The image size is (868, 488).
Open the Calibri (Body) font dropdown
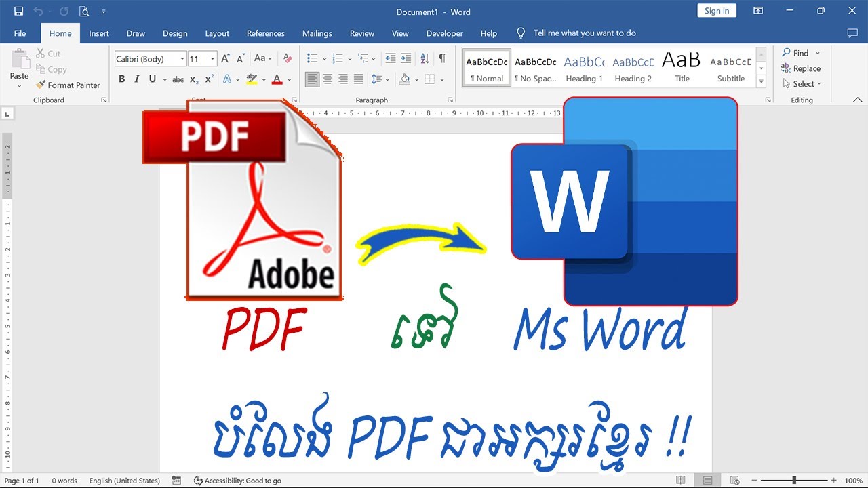182,60
